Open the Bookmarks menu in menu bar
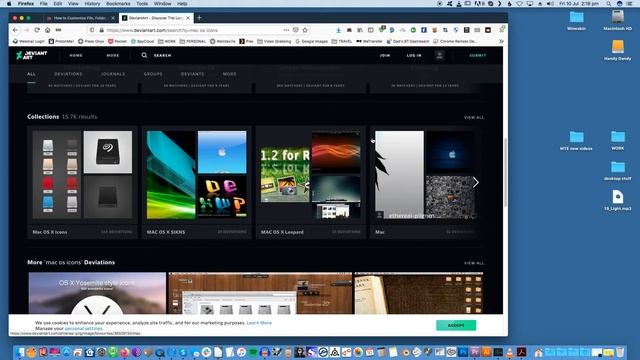This screenshot has width=640, height=360. point(118,4)
